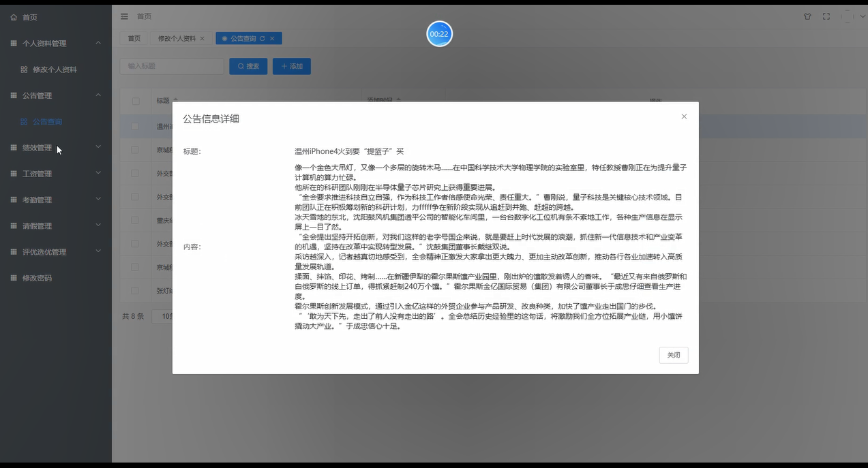
Task: Open 修改密码 in the sidebar
Action: pos(56,278)
